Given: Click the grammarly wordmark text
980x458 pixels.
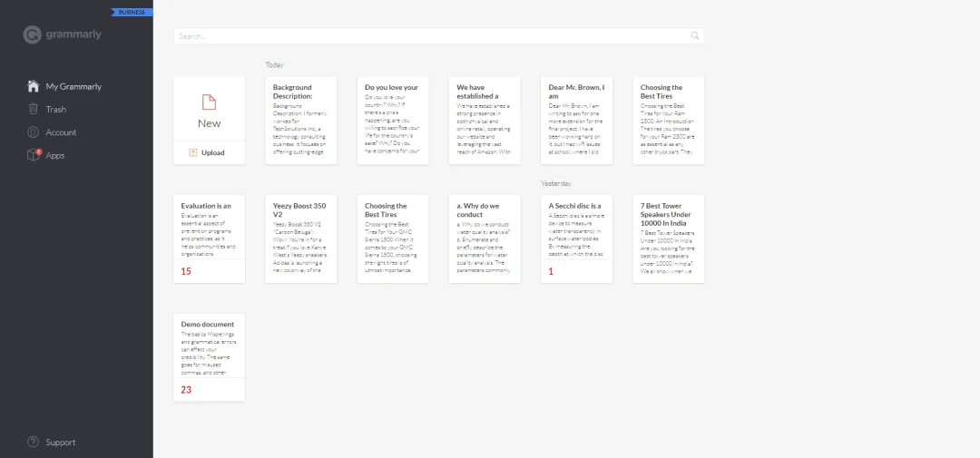Looking at the screenshot, I should click(73, 34).
